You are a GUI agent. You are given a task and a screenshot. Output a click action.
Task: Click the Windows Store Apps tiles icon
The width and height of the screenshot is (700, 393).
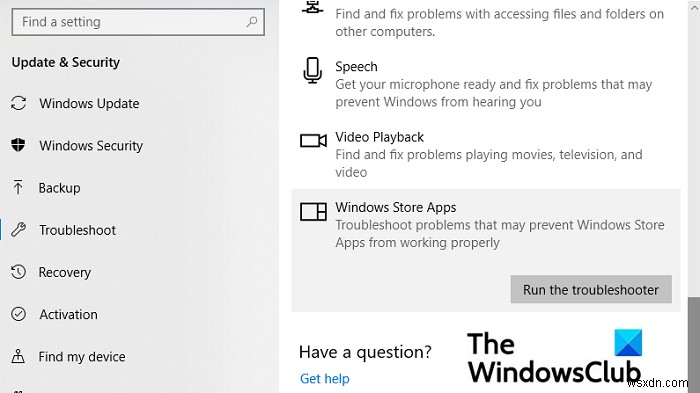313,211
